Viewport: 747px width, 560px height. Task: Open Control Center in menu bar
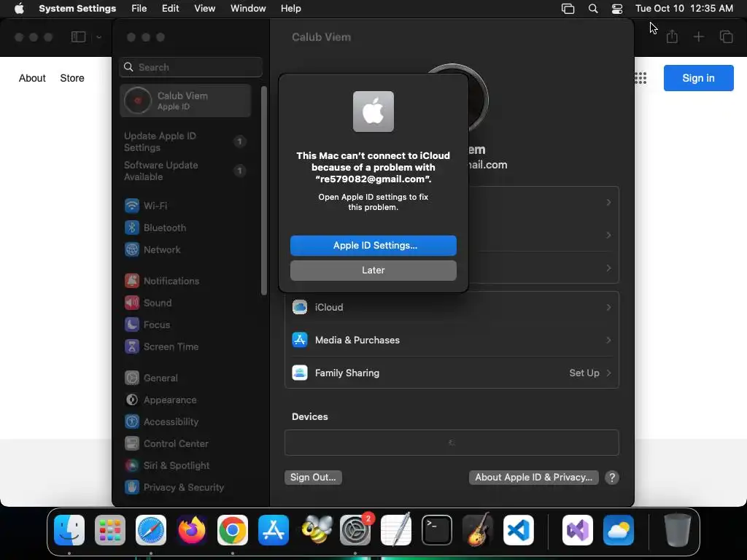point(617,9)
